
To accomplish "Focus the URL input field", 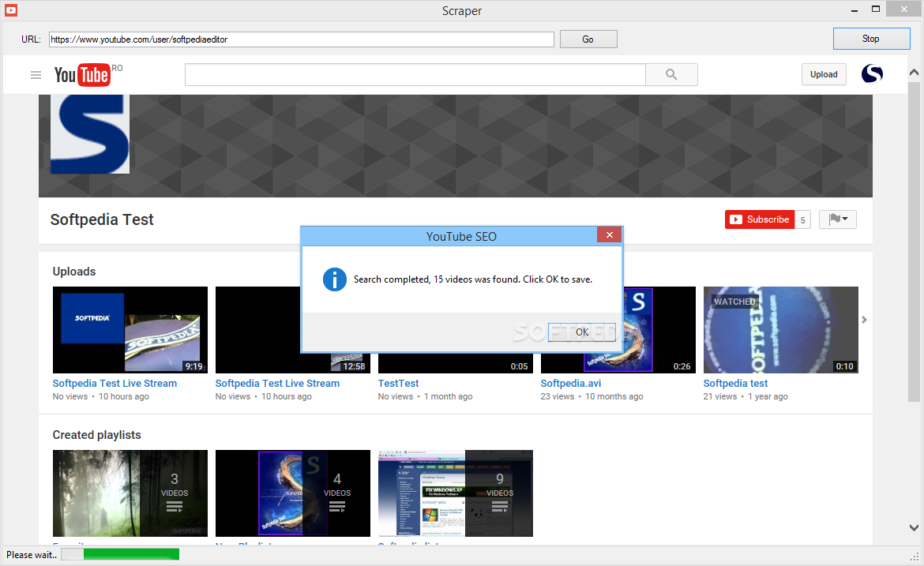I will point(301,39).
